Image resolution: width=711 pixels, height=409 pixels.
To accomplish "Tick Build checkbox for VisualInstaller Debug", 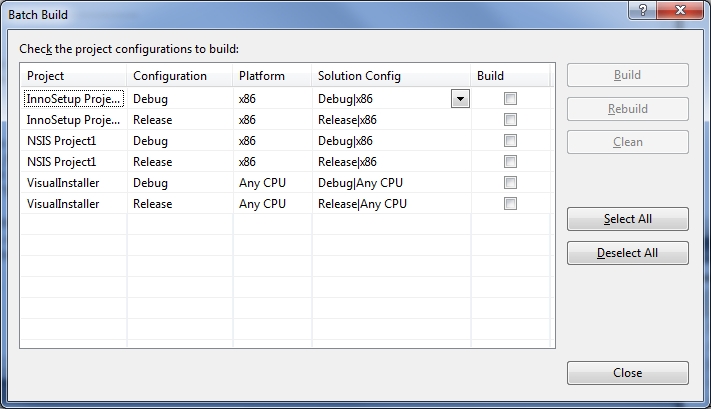I will coord(510,183).
